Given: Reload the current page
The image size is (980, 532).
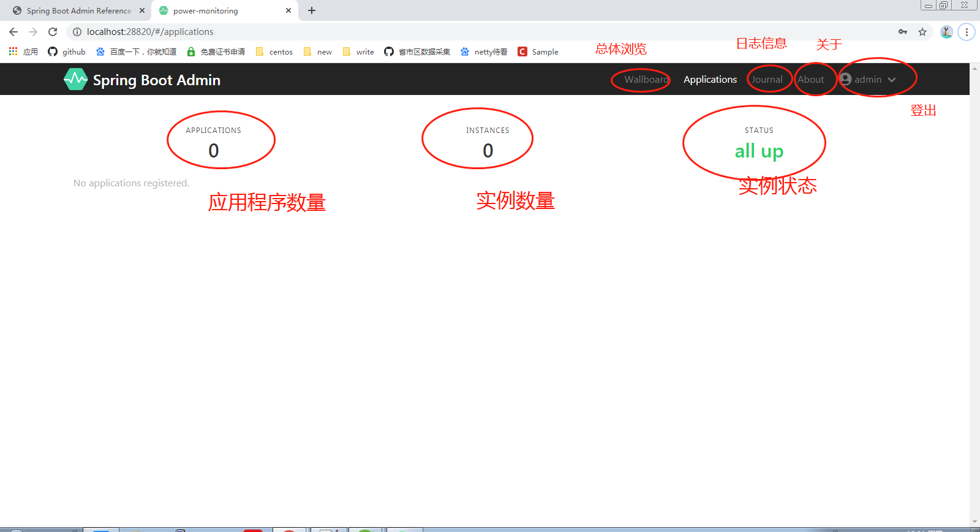Looking at the screenshot, I should [x=53, y=32].
